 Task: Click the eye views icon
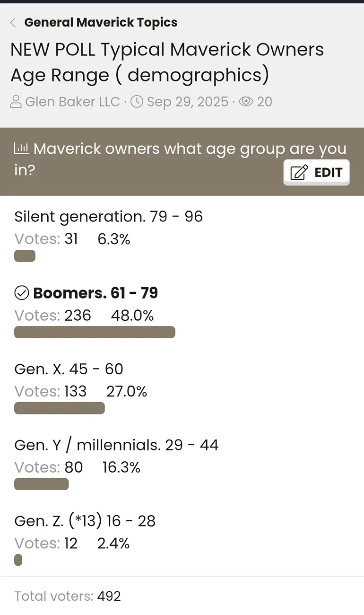pyautogui.click(x=246, y=102)
